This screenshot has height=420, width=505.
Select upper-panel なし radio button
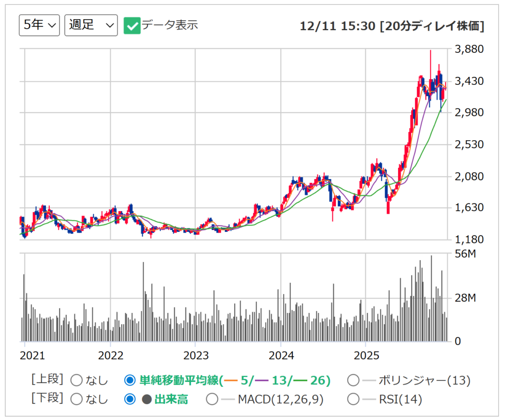pos(77,381)
